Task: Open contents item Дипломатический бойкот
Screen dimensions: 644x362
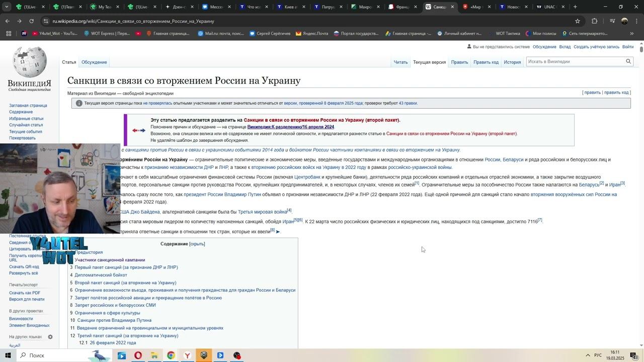Action: 101,275
